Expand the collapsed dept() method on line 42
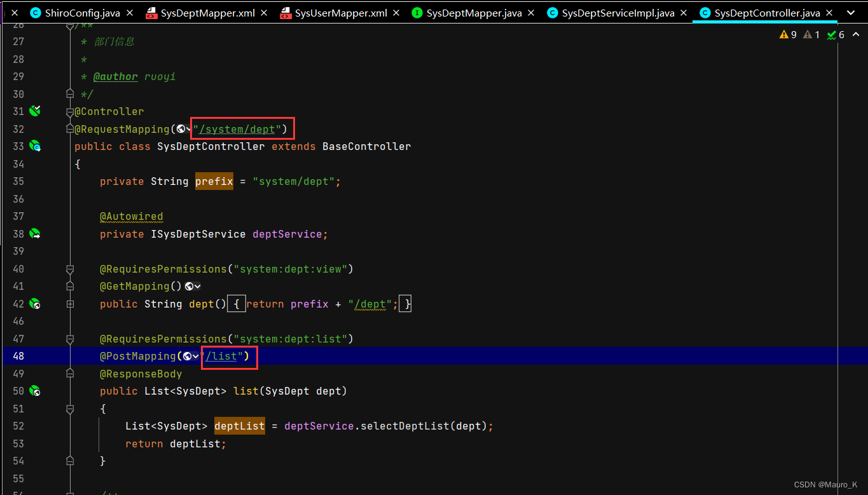 70,304
